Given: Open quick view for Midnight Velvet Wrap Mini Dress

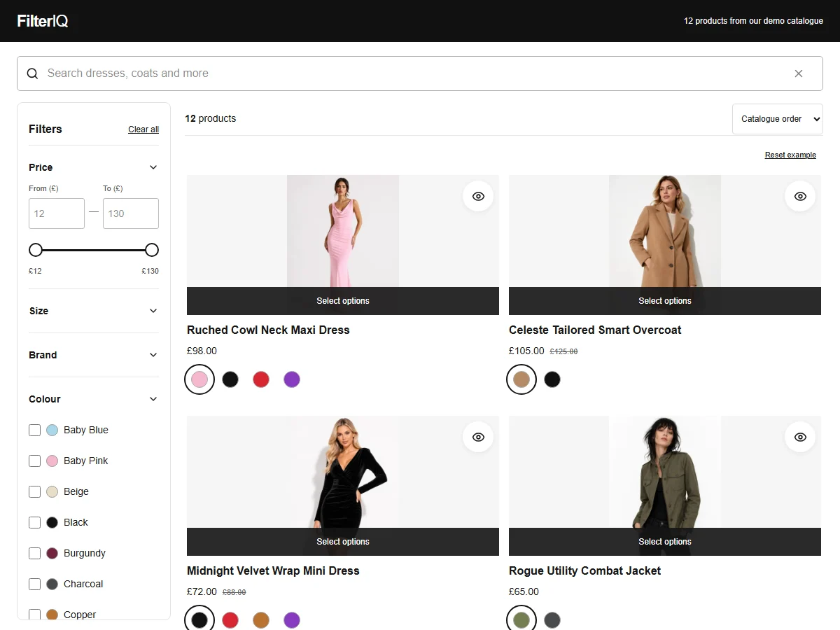Looking at the screenshot, I should click(478, 437).
